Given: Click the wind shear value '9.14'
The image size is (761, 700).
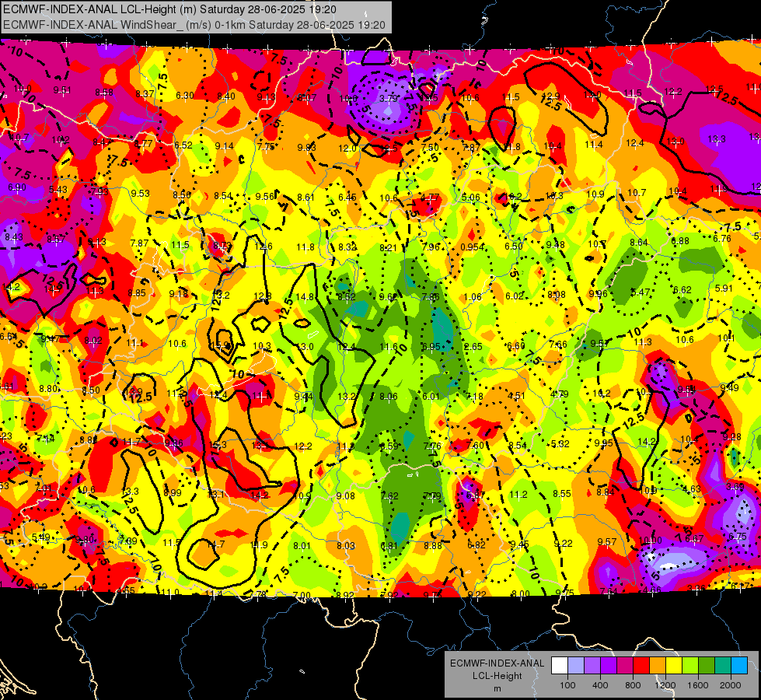Looking at the screenshot, I should (x=224, y=145).
